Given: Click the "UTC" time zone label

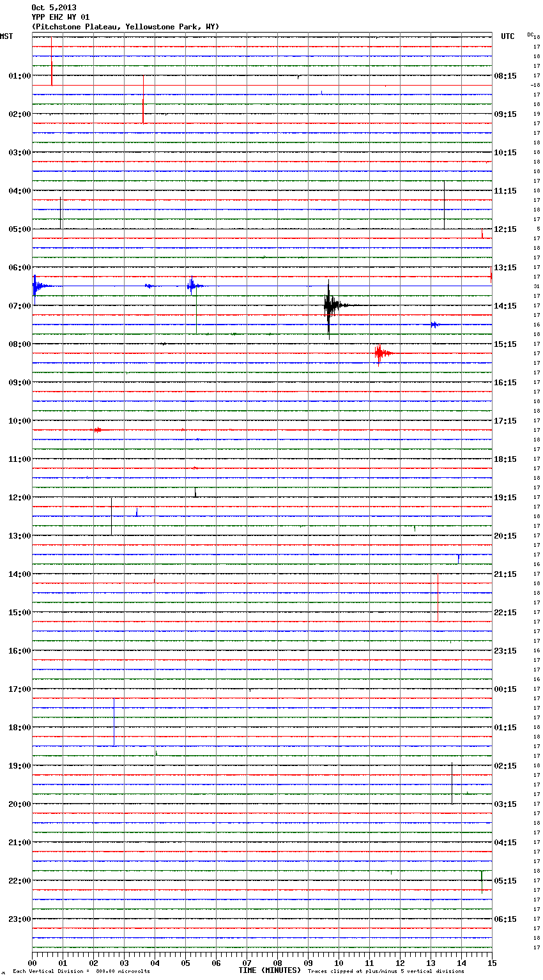Looking at the screenshot, I should (x=508, y=36).
